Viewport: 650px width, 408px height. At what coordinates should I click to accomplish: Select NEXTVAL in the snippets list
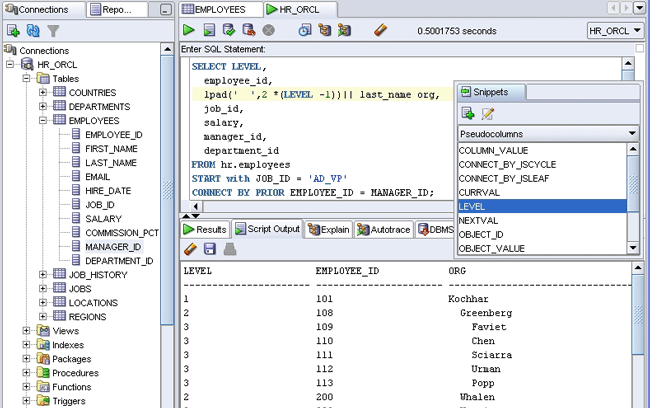click(479, 220)
